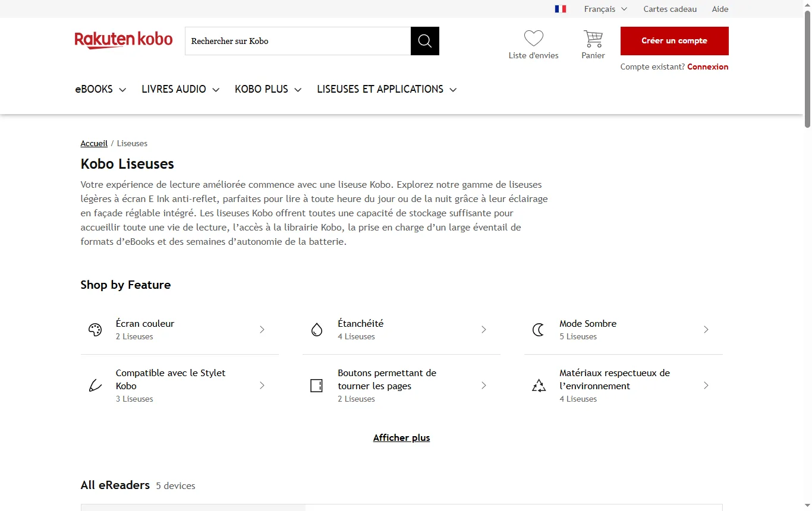Expand the LISEUSES ET APPLICATIONS menu

coord(387,89)
